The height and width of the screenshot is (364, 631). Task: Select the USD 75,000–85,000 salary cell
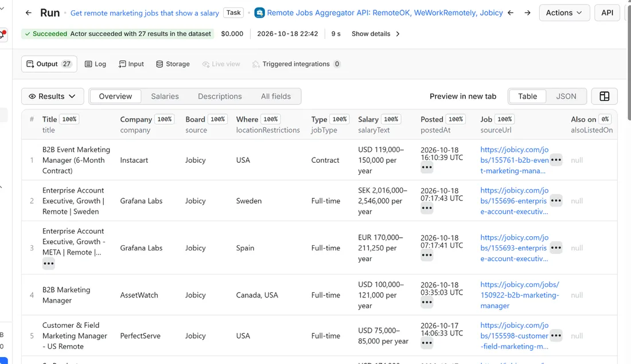[383, 335]
